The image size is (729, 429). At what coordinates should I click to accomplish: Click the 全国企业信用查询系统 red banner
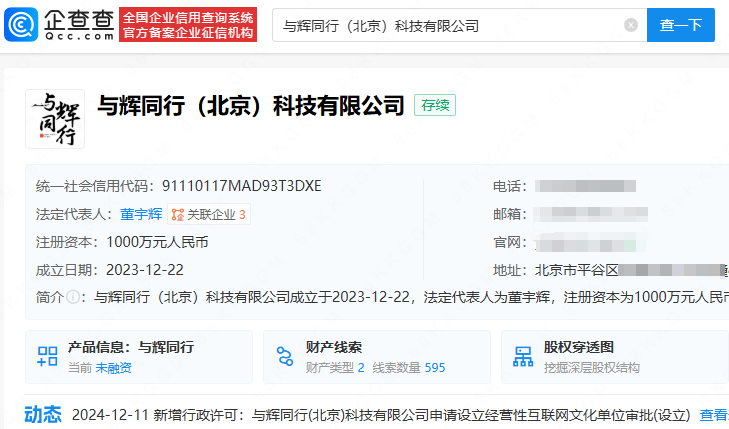tap(188, 25)
